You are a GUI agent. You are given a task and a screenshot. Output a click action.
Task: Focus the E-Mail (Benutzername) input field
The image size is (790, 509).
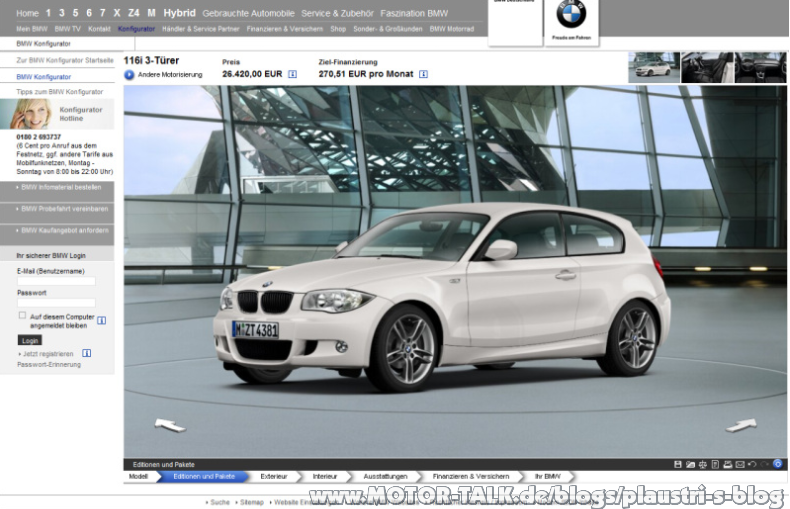(56, 281)
